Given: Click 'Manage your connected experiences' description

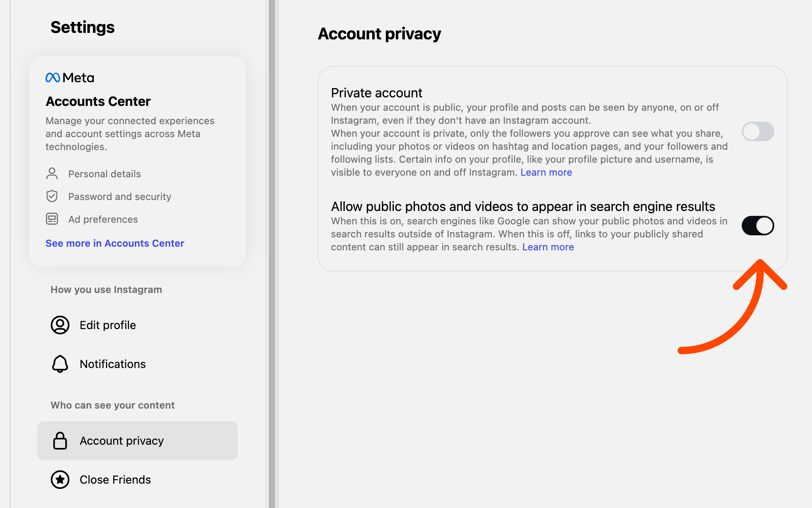Looking at the screenshot, I should coord(130,134).
